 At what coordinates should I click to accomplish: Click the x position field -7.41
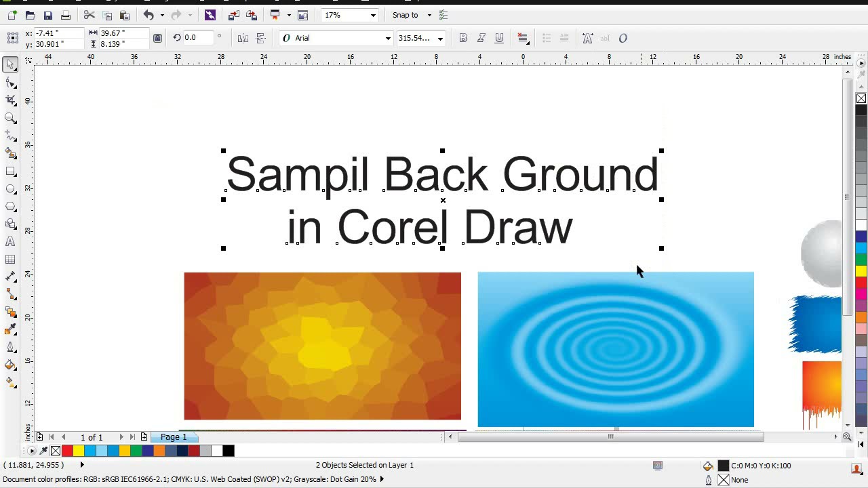pyautogui.click(x=58, y=33)
